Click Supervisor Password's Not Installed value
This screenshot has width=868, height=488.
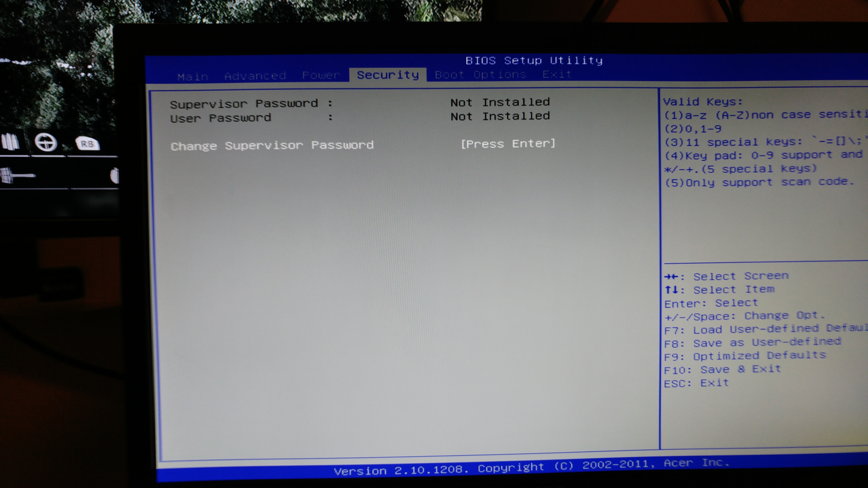coord(500,102)
